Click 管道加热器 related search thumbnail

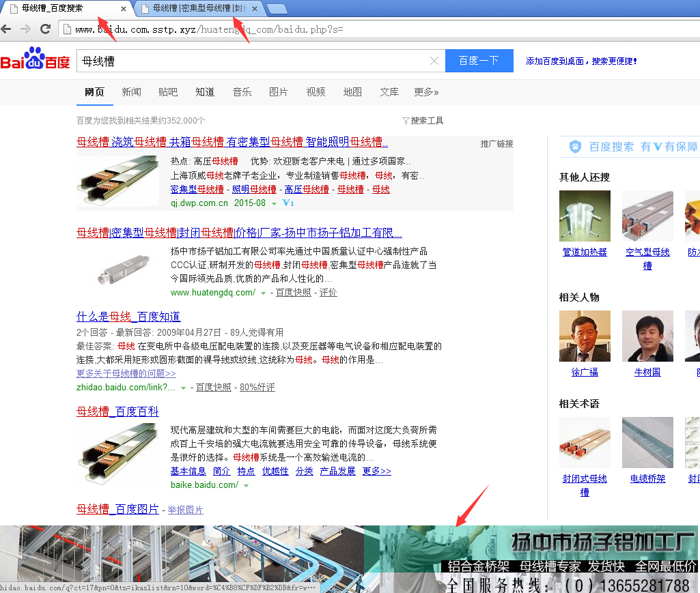click(x=585, y=216)
